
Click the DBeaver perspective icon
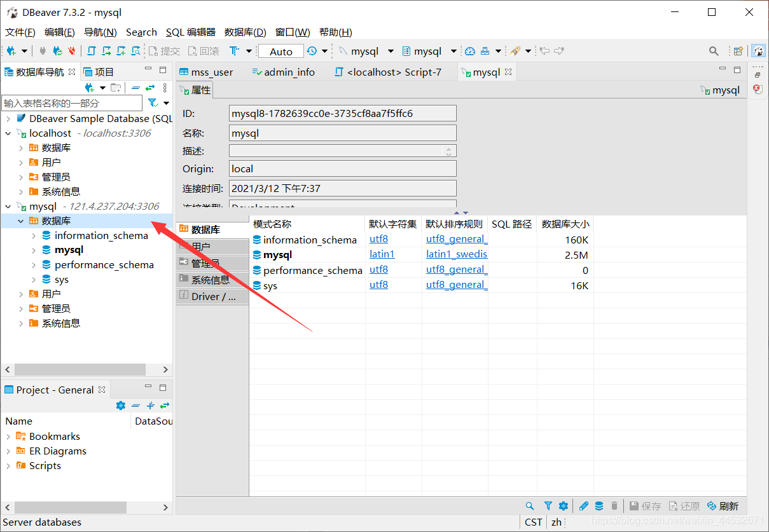coord(758,51)
